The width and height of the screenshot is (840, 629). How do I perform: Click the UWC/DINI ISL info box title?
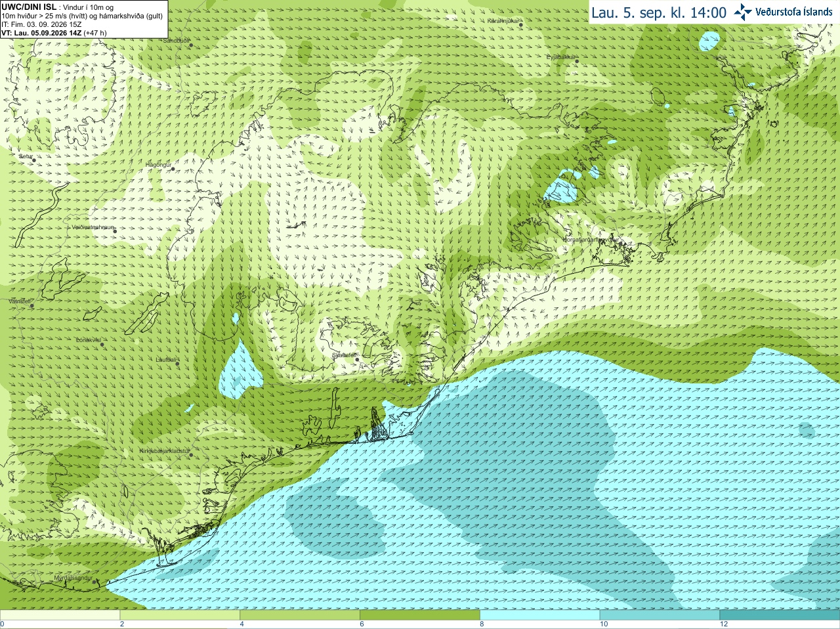tap(29, 7)
